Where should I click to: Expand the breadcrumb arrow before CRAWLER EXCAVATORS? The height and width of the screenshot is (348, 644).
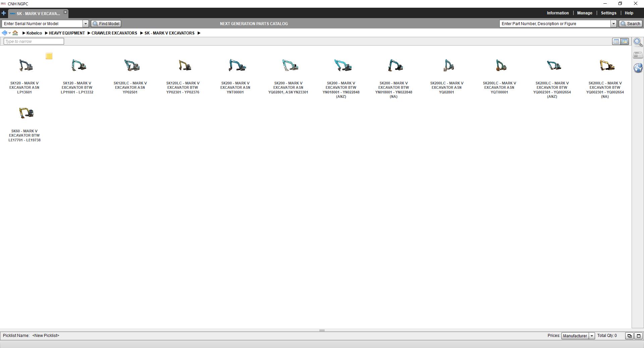89,33
